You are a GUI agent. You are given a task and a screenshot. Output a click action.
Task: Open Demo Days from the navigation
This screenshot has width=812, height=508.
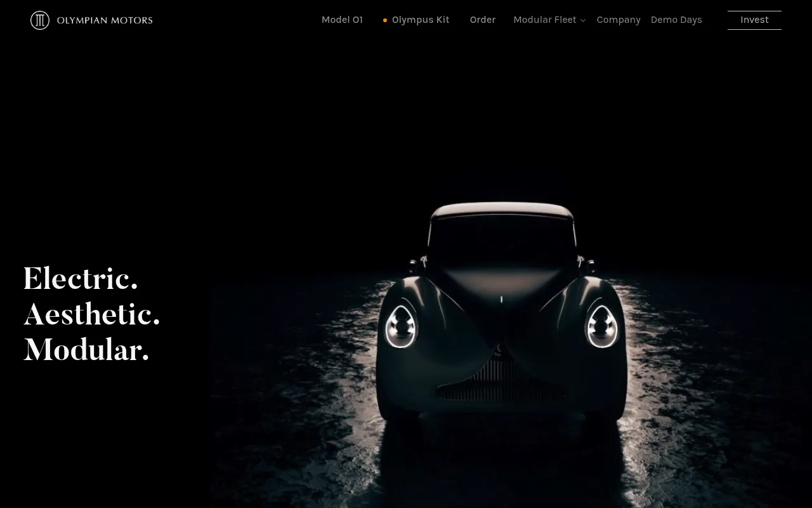[676, 20]
